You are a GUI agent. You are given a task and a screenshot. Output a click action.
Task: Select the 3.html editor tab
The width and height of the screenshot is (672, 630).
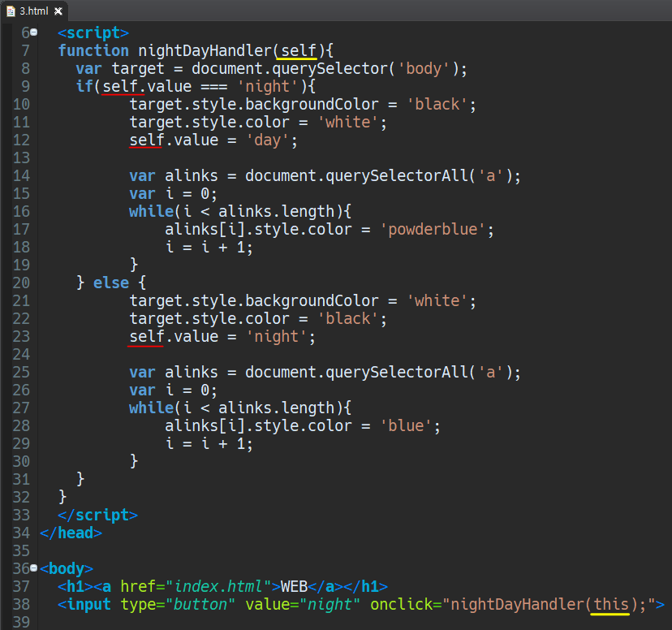pos(34,11)
